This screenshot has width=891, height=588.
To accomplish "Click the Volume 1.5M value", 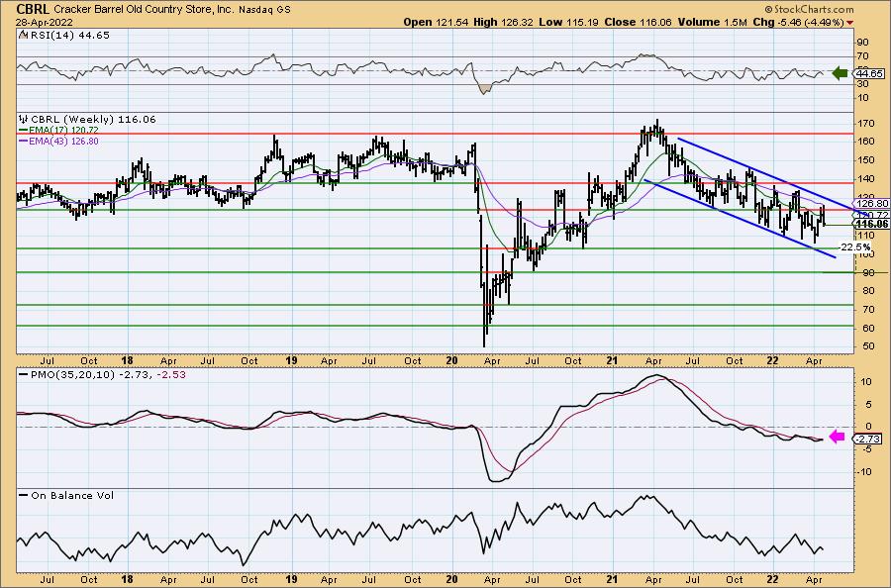I will point(712,22).
